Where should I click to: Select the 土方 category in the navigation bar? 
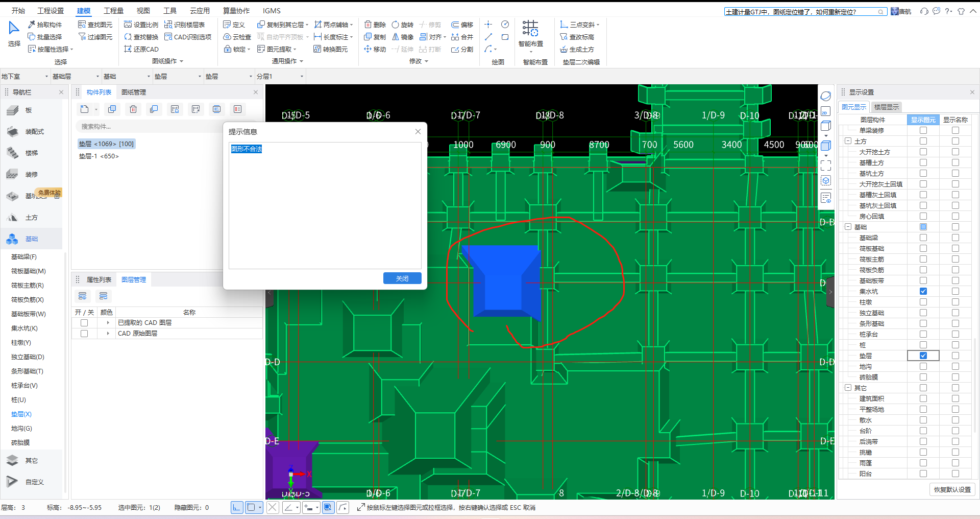tap(32, 217)
